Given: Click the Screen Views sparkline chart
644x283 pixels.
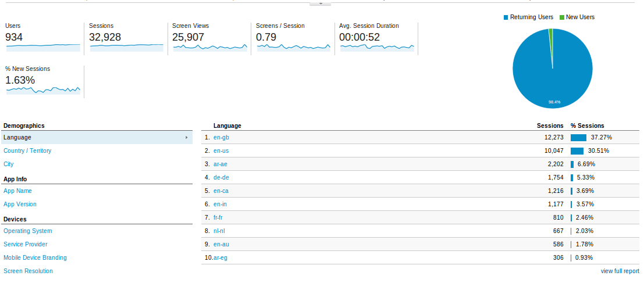Looking at the screenshot, I should (210, 48).
